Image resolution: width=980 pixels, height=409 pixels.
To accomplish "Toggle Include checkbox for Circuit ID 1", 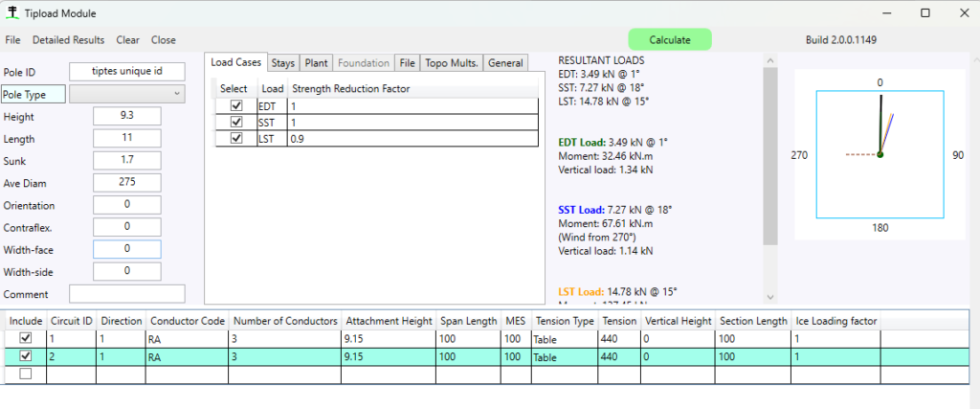I will coord(26,338).
